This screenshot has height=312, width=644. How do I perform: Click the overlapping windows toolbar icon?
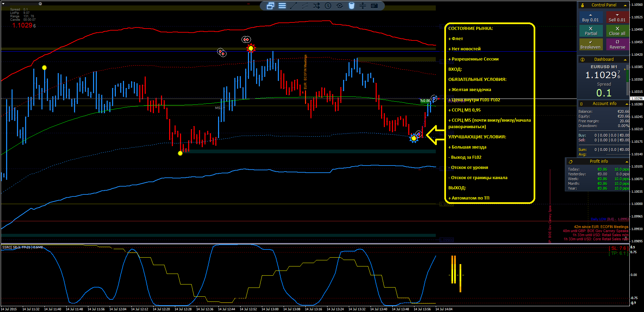pos(270,6)
